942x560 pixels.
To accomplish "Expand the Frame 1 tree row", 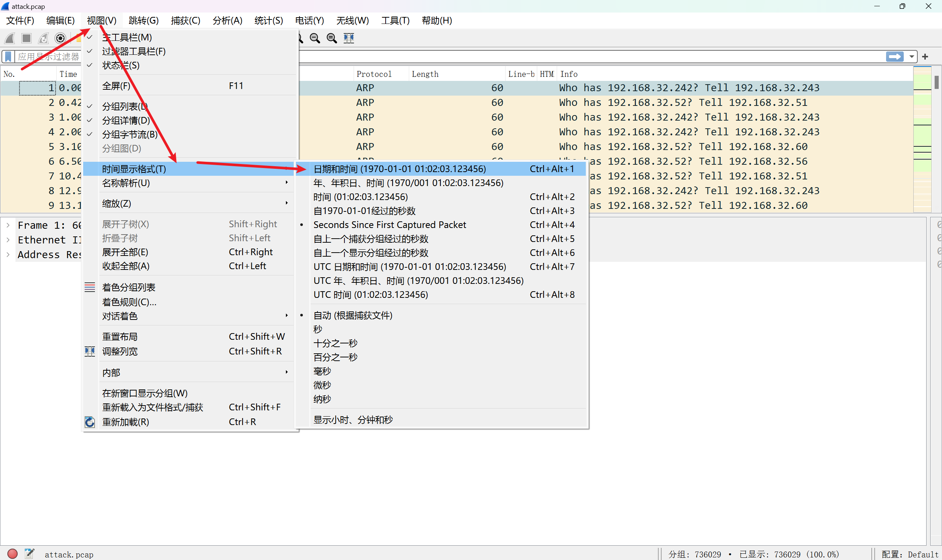I will point(8,225).
